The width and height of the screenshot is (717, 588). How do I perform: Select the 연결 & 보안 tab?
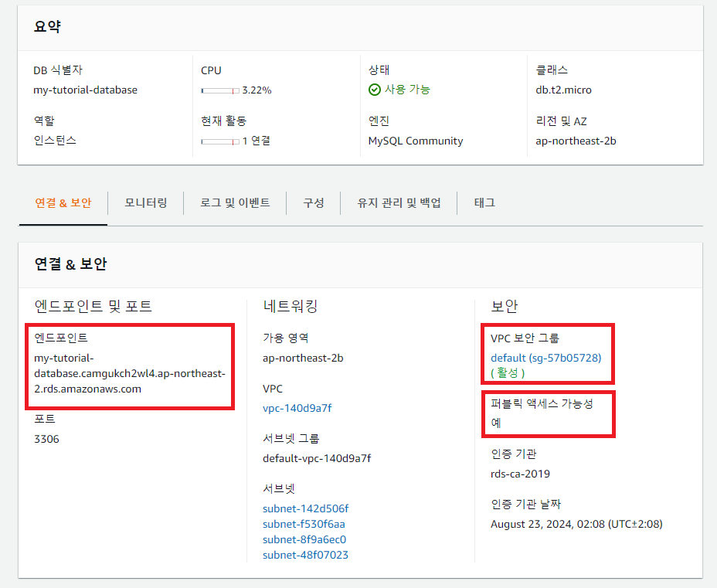pyautogui.click(x=63, y=203)
